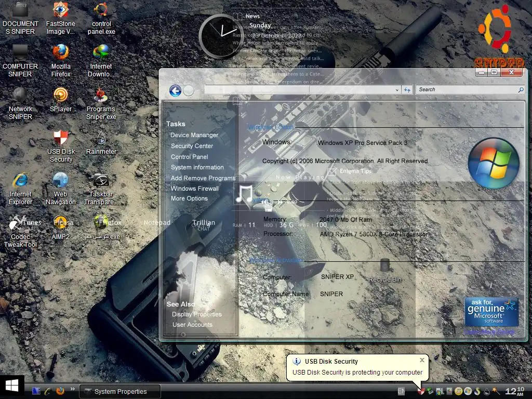532x399 pixels.
Task: Click the address bar field
Action: pos(299,90)
